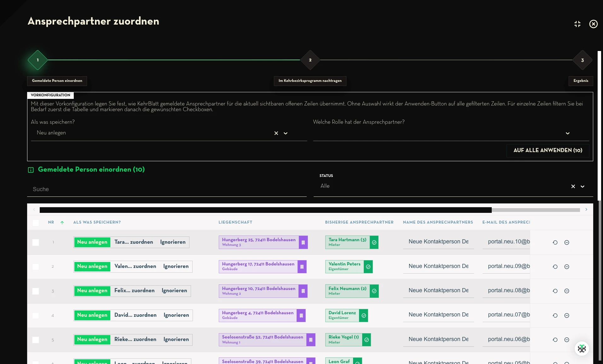Click 'NAME DES ANSPRECHPARTNERS' column header
603x364 pixels.
click(438, 222)
